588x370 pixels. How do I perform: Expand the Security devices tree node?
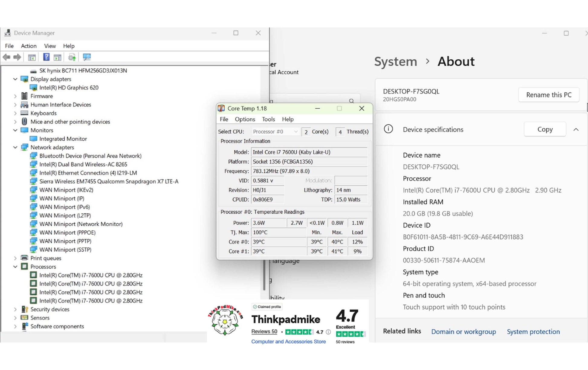(15, 309)
